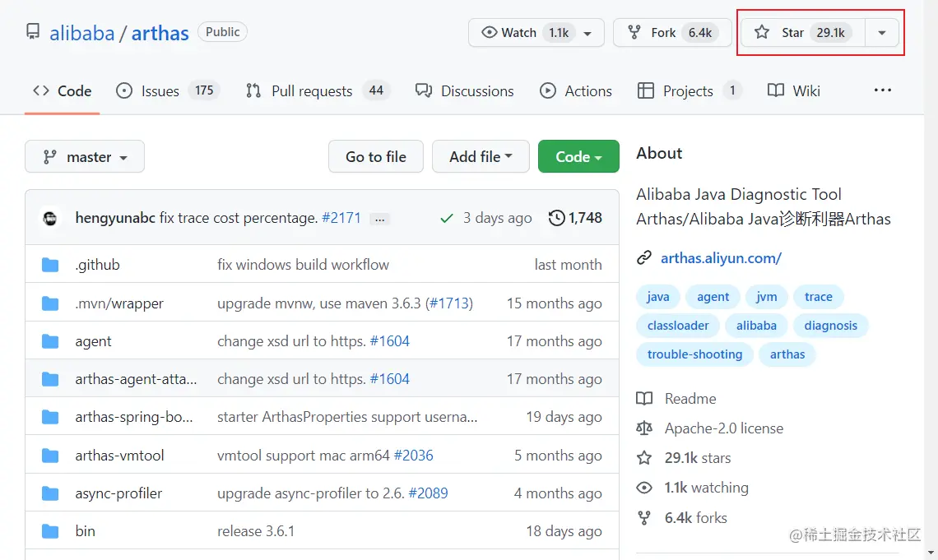Screen dimensions: 938x560
Task: Select the diagnosis topic tag
Action: tap(830, 326)
